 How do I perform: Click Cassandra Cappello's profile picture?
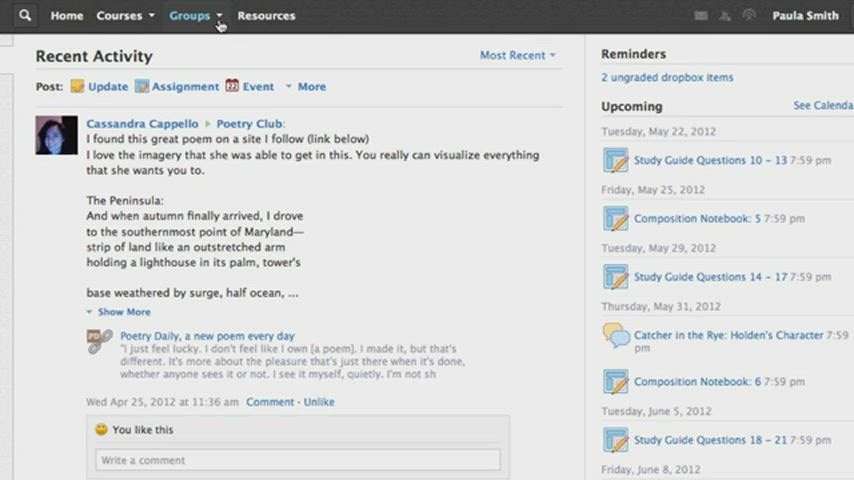tap(56, 135)
